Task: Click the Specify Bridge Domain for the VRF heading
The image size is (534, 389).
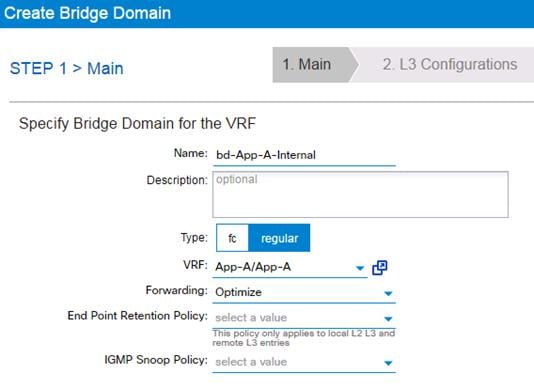Action: [x=137, y=124]
